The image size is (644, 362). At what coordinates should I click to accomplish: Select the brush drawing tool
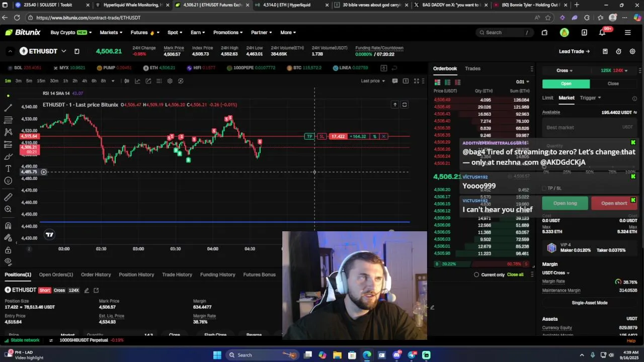click(8, 156)
